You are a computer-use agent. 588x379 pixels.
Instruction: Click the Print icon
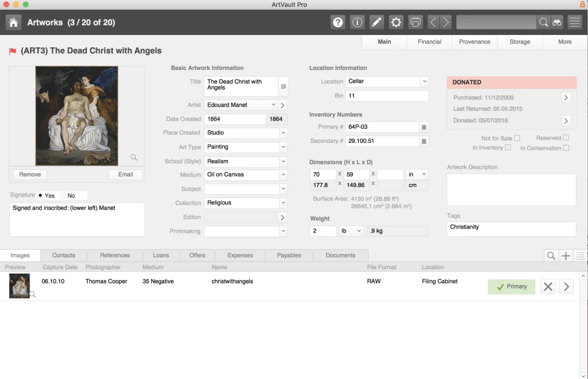coord(415,22)
